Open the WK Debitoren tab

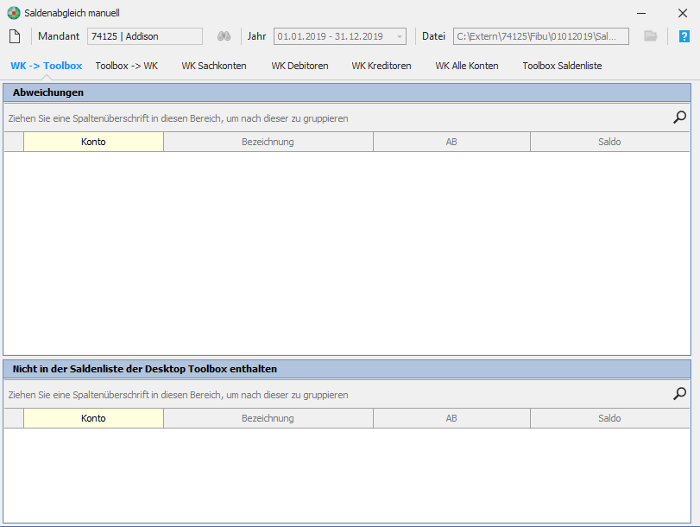[x=300, y=66]
